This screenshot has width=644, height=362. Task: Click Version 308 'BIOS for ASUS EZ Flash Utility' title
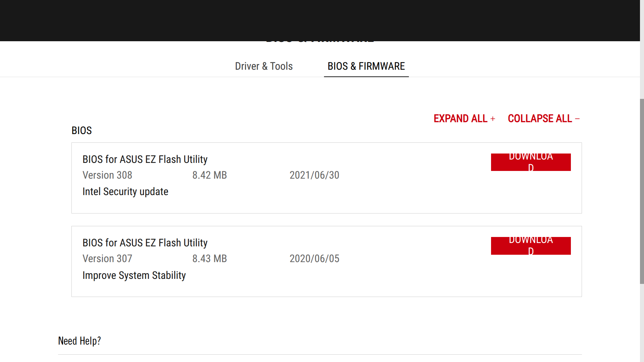pyautogui.click(x=145, y=159)
